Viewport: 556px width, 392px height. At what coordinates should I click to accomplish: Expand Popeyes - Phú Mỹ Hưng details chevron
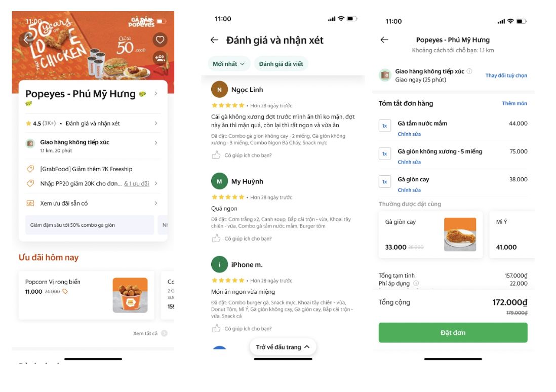pos(156,93)
